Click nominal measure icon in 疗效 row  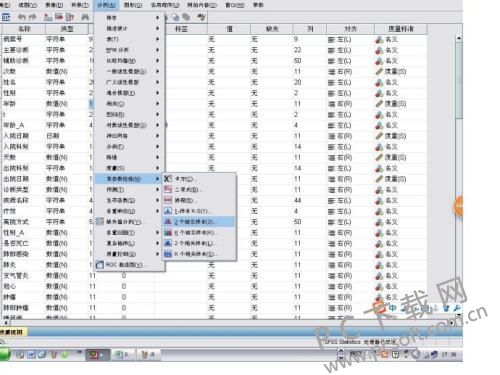tap(379, 211)
